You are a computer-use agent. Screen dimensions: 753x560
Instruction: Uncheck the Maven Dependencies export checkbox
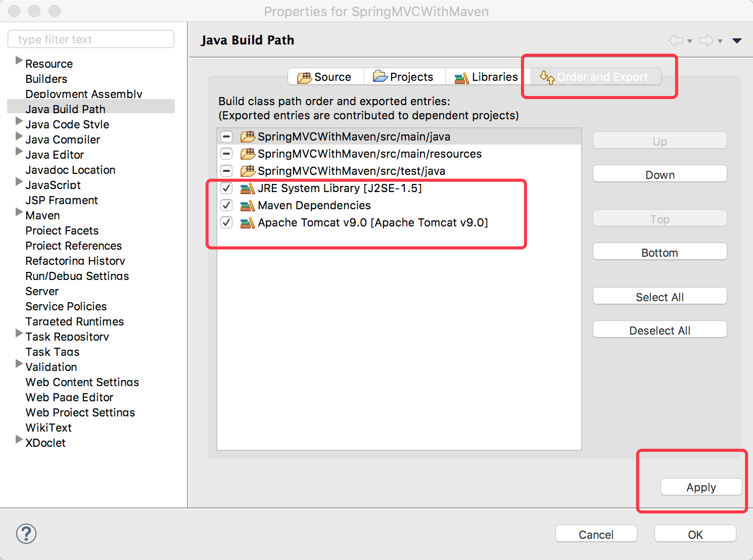pos(226,205)
